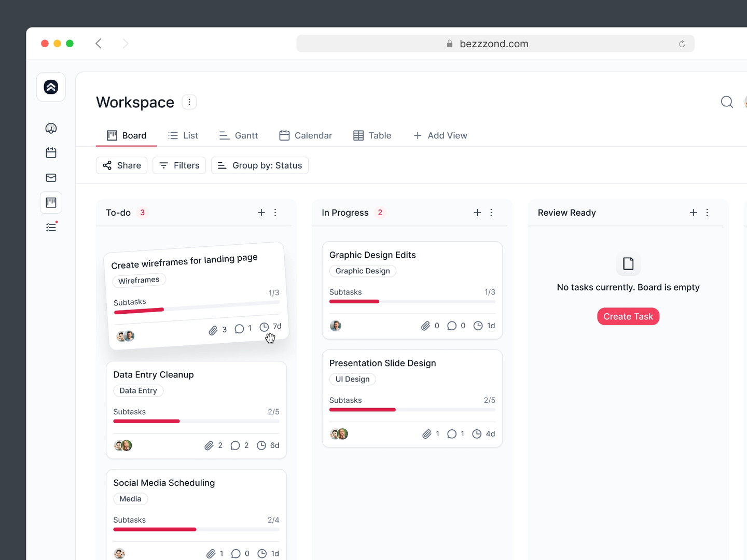Open the Social Media Scheduling card title
The height and width of the screenshot is (560, 747).
pos(164,483)
